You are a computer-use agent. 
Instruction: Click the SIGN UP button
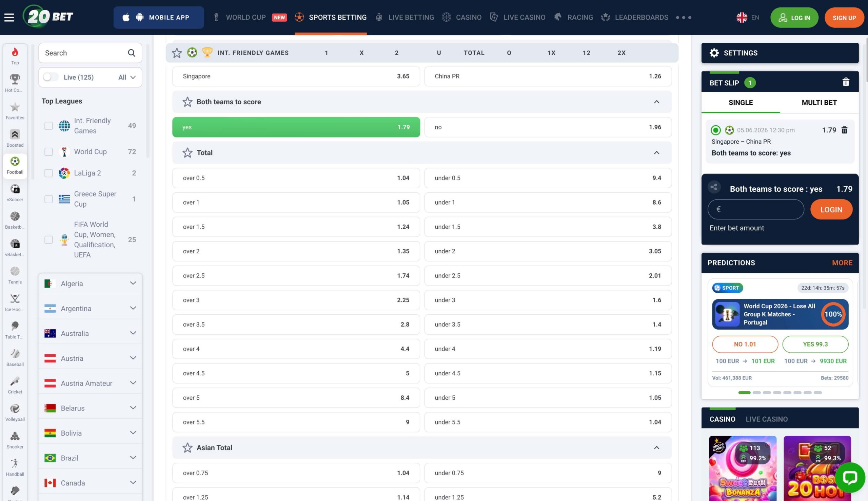(844, 18)
